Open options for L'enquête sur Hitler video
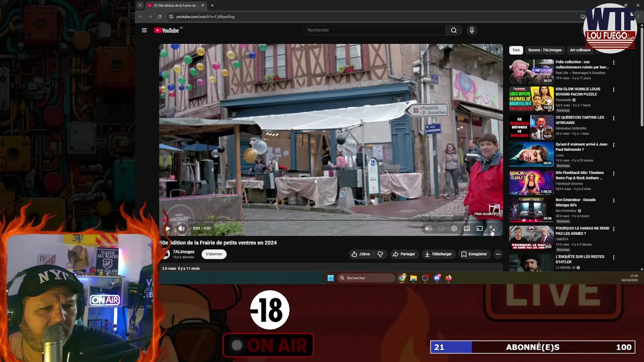The width and height of the screenshot is (644, 362). (613, 257)
